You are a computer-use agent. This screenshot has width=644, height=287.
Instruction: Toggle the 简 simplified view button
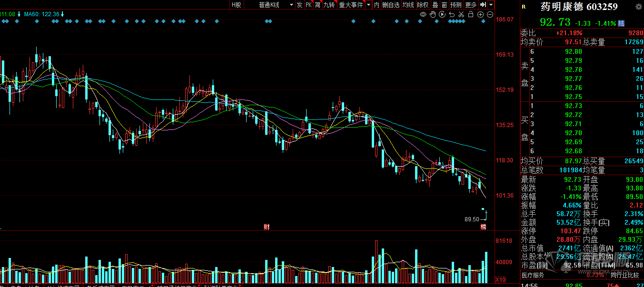coord(317,5)
